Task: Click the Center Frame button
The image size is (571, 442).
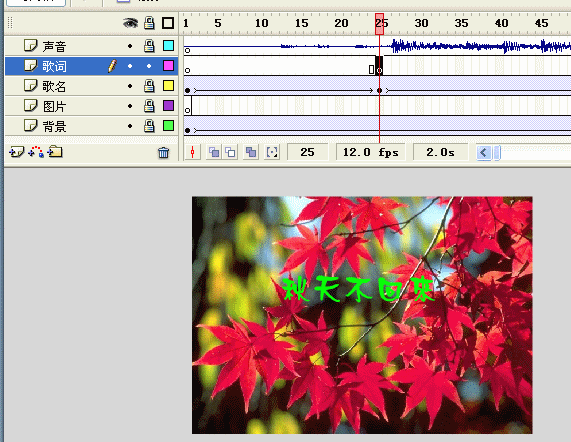Action: click(193, 152)
